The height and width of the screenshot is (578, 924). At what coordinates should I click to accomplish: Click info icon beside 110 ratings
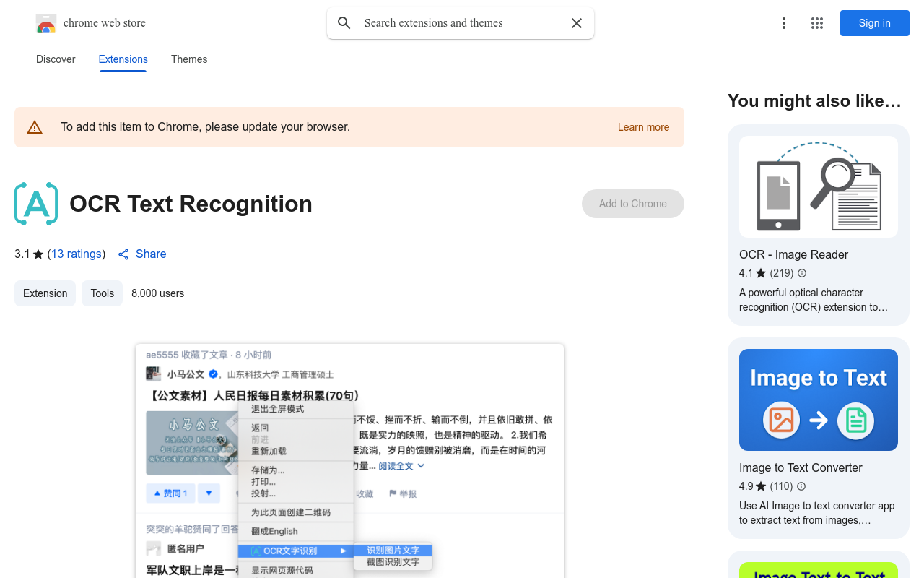[801, 486]
